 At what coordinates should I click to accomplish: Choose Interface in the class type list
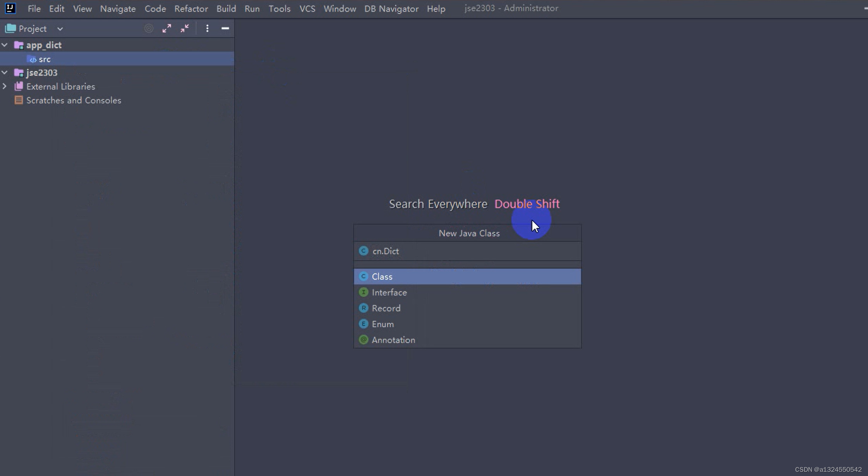[x=389, y=292]
